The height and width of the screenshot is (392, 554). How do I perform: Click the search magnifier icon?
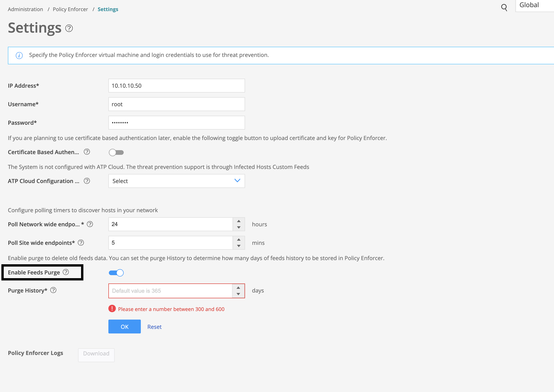[x=504, y=8]
